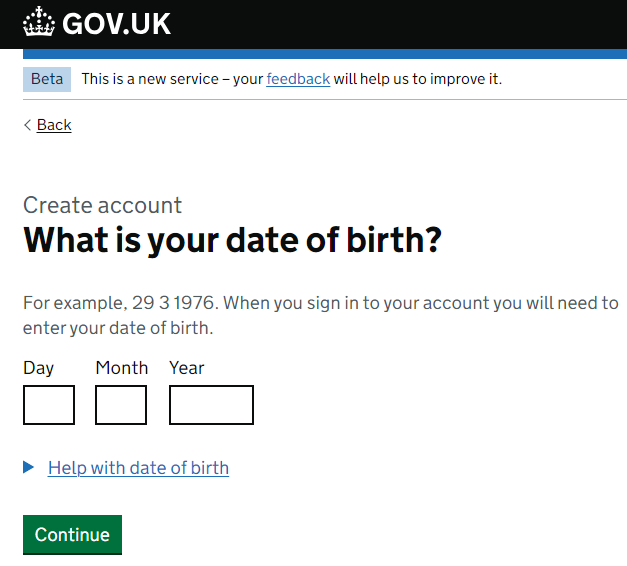627x566 pixels.
Task: Open Help with date of birth details
Action: click(138, 468)
